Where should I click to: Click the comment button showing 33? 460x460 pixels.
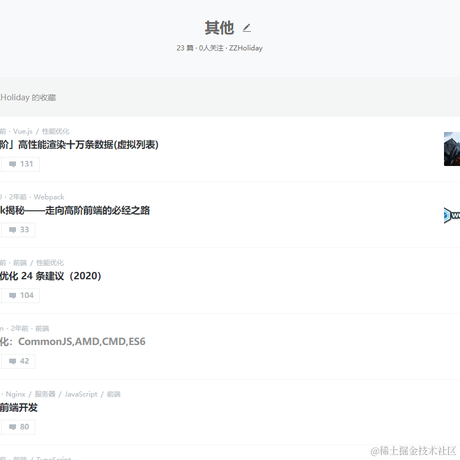(x=18, y=230)
